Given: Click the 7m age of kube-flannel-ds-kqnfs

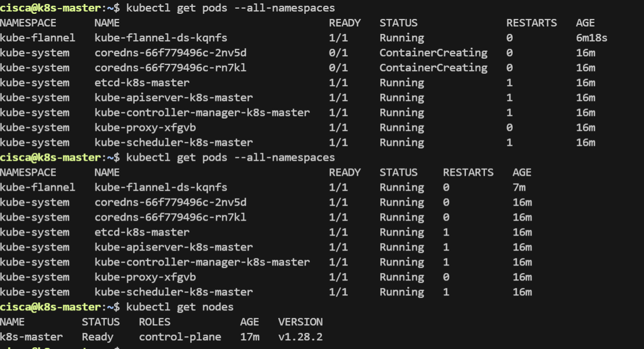Looking at the screenshot, I should 519,188.
